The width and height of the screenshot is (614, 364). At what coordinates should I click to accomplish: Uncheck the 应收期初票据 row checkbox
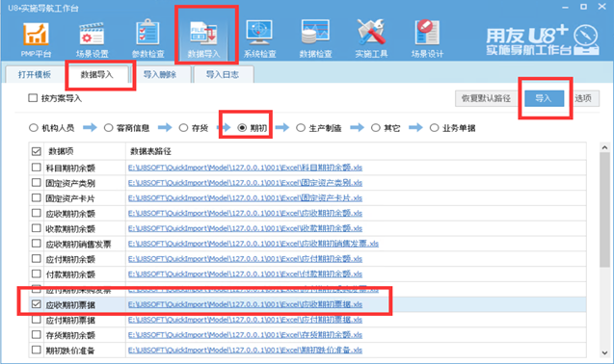coord(37,304)
